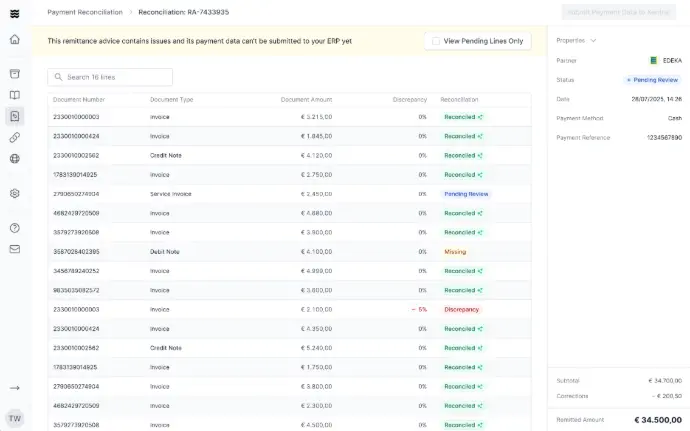Open the home icon in sidebar
690x431 pixels.
[x=15, y=39]
